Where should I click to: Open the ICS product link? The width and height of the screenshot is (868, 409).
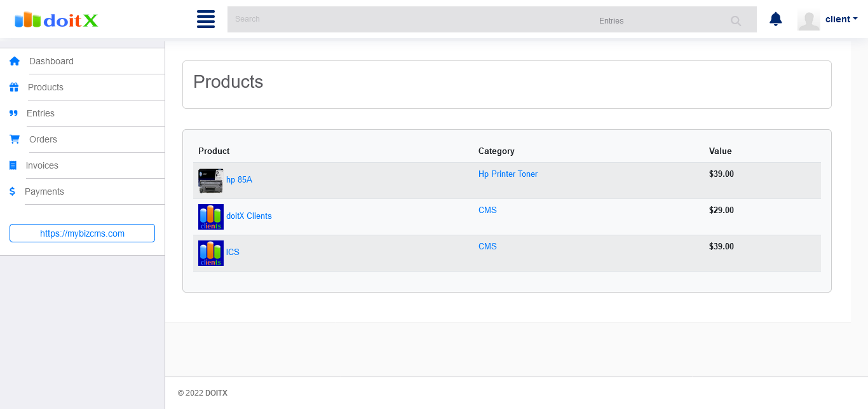(x=233, y=253)
